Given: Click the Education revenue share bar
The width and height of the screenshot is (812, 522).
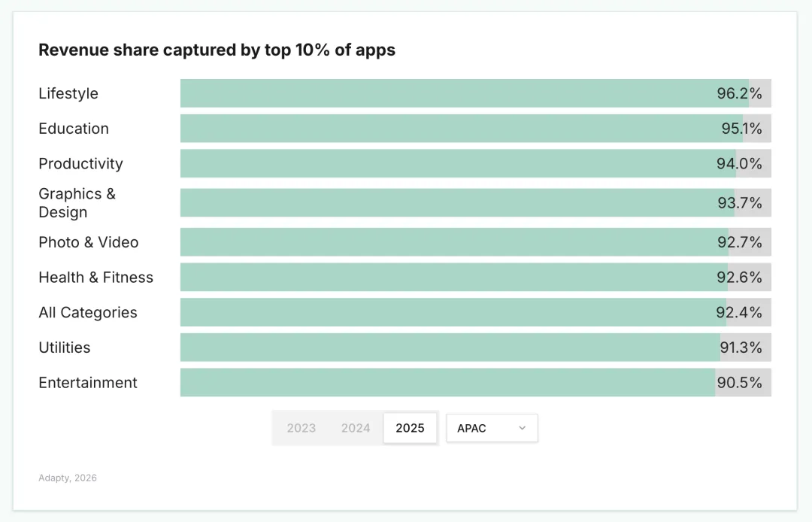Looking at the screenshot, I should 451,129.
